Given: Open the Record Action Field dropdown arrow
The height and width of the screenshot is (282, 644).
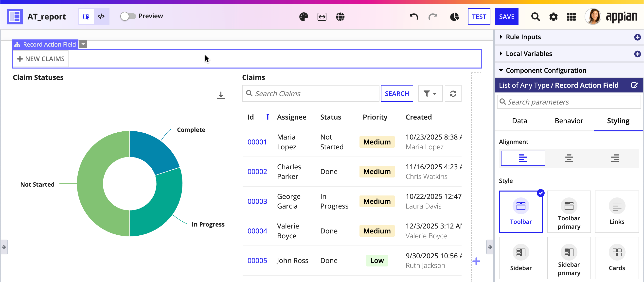Looking at the screenshot, I should 83,44.
